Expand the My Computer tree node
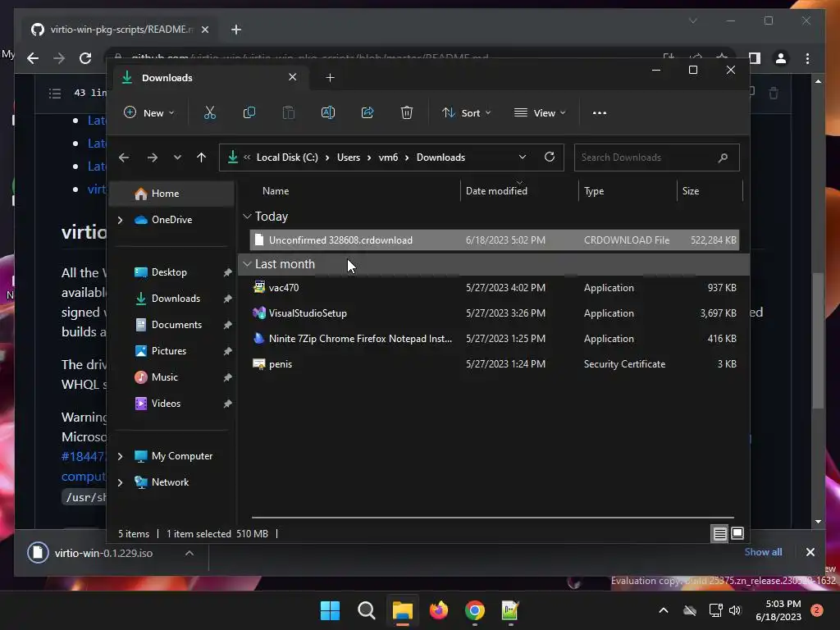 [120, 456]
